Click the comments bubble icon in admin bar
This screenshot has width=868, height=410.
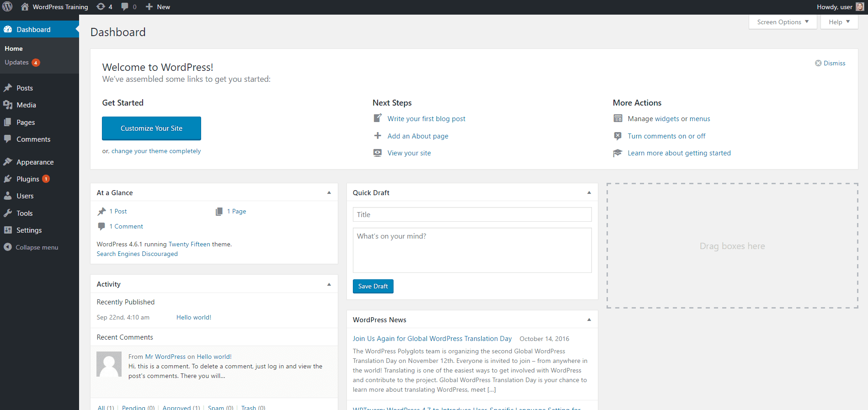[125, 7]
